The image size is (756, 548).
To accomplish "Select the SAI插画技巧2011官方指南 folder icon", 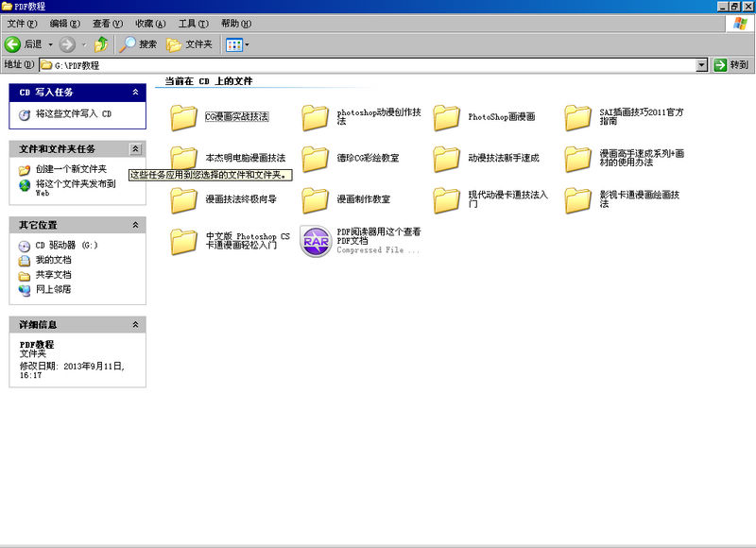I will coord(578,117).
